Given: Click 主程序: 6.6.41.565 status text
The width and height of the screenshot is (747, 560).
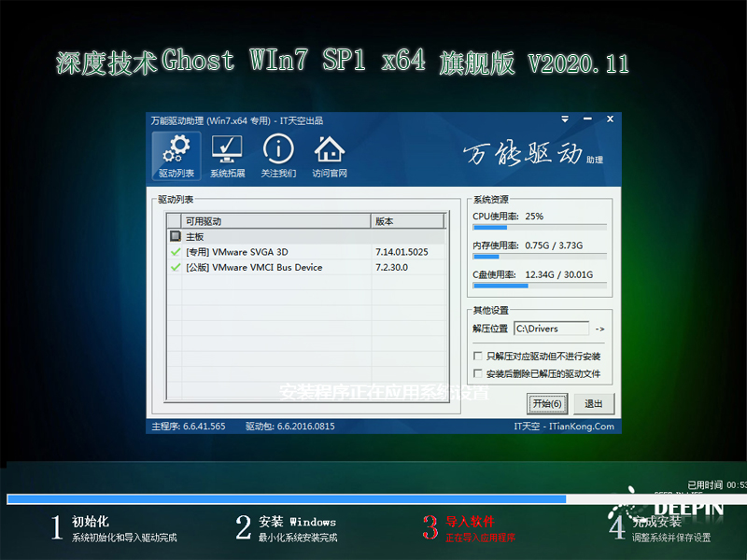Looking at the screenshot, I should [189, 427].
